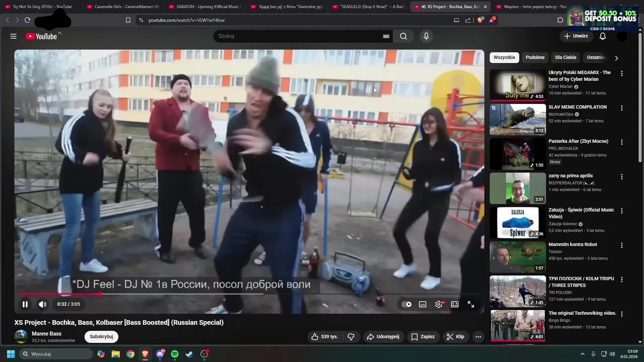Open options for THREE STRIPES video
The image size is (644, 362).
[622, 280]
